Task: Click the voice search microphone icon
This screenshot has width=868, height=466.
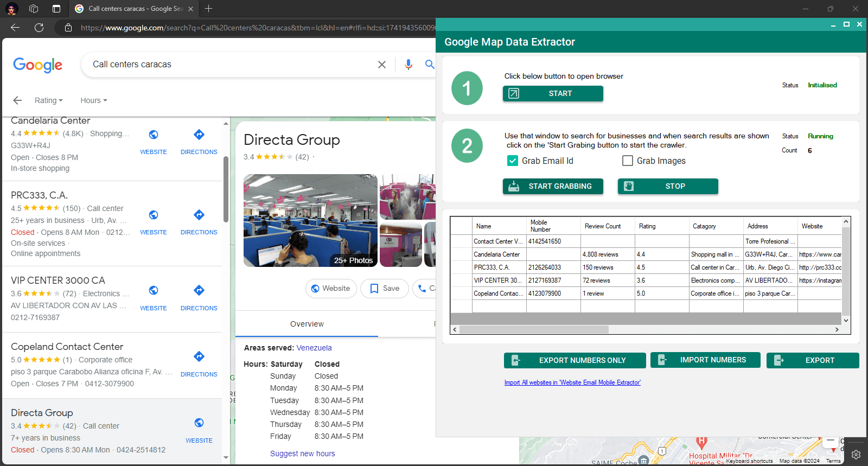Action: [x=408, y=65]
